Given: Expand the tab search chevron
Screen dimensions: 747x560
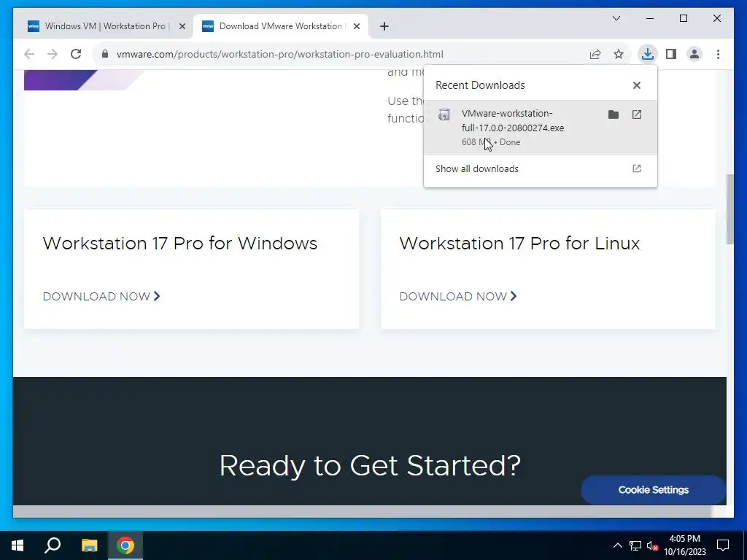Looking at the screenshot, I should (616, 18).
